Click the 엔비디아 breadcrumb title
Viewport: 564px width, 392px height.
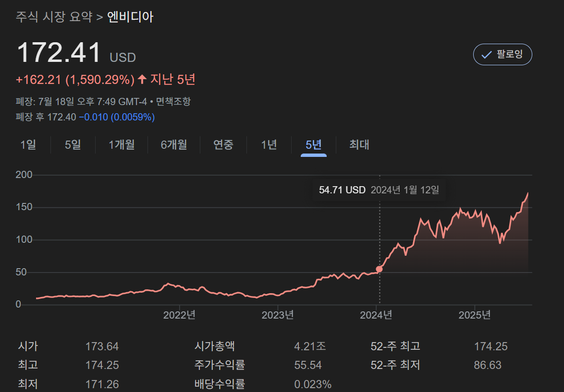130,17
